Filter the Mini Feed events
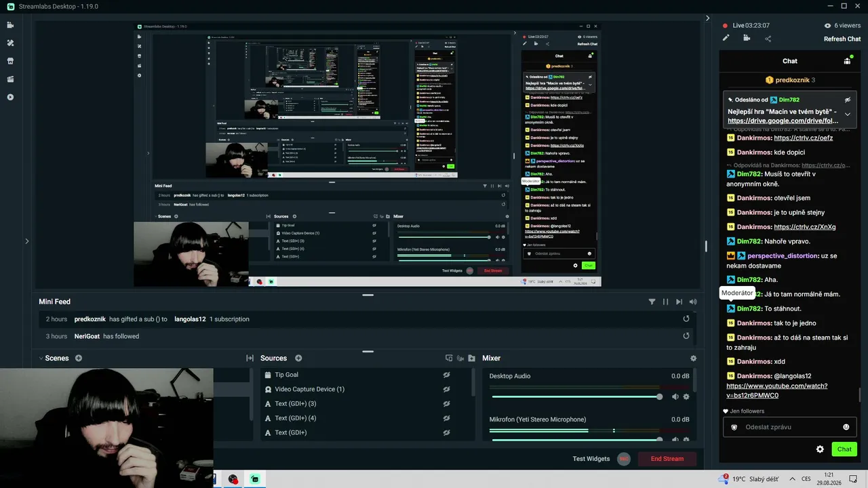The height and width of the screenshot is (488, 868). click(x=652, y=302)
